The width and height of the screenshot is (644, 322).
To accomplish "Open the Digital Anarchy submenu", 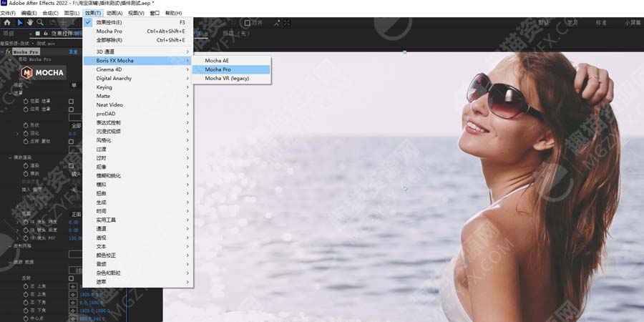I will [x=137, y=79].
